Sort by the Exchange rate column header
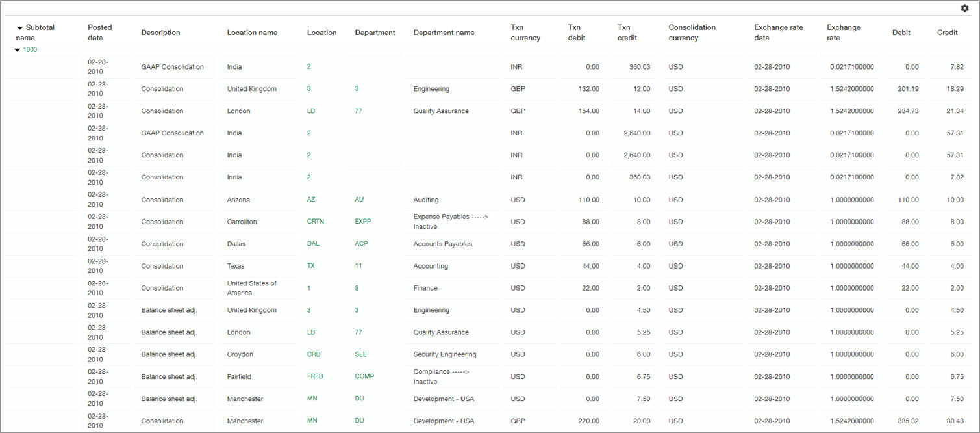Viewport: 980px width, 433px height. (843, 32)
